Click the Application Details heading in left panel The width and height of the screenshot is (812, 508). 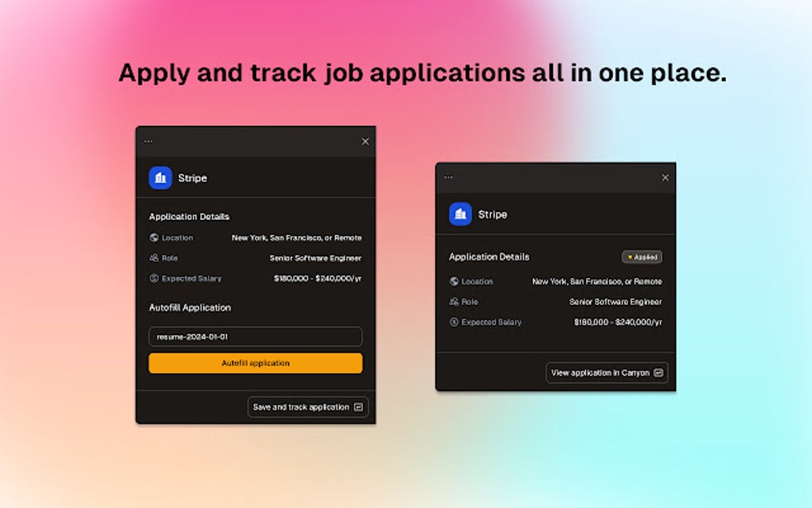[189, 217]
